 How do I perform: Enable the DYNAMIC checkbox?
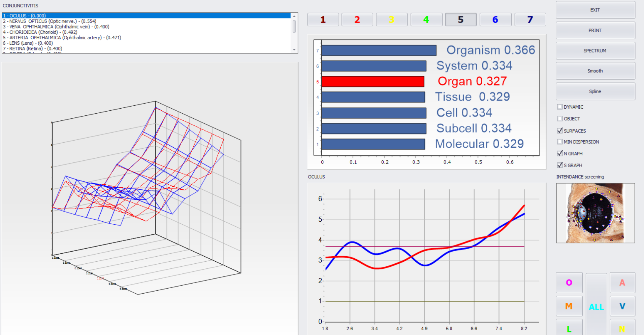560,107
